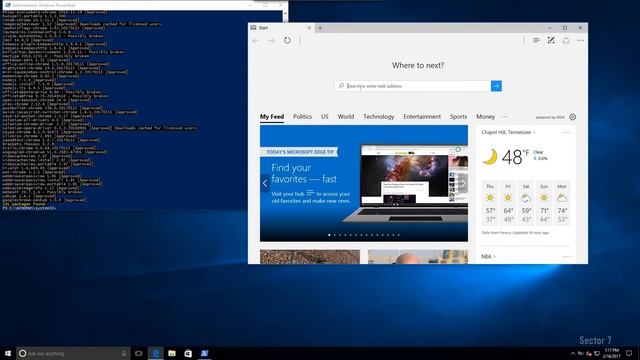Open the Edge Hub icon
The height and width of the screenshot is (360, 640).
(536, 40)
